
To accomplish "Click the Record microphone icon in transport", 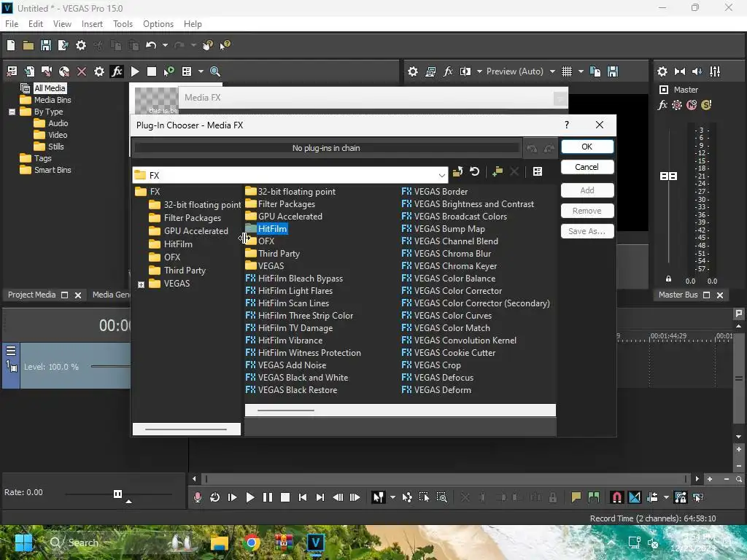I will (x=197, y=497).
